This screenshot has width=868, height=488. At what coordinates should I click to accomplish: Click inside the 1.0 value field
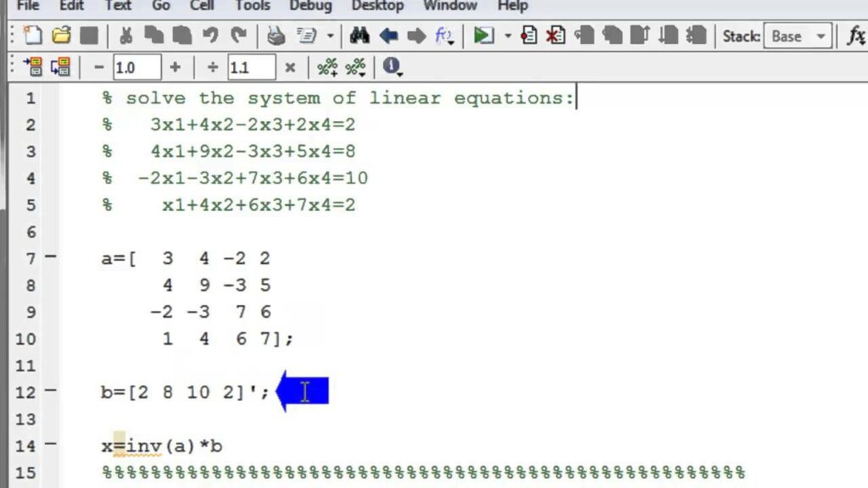pos(136,67)
